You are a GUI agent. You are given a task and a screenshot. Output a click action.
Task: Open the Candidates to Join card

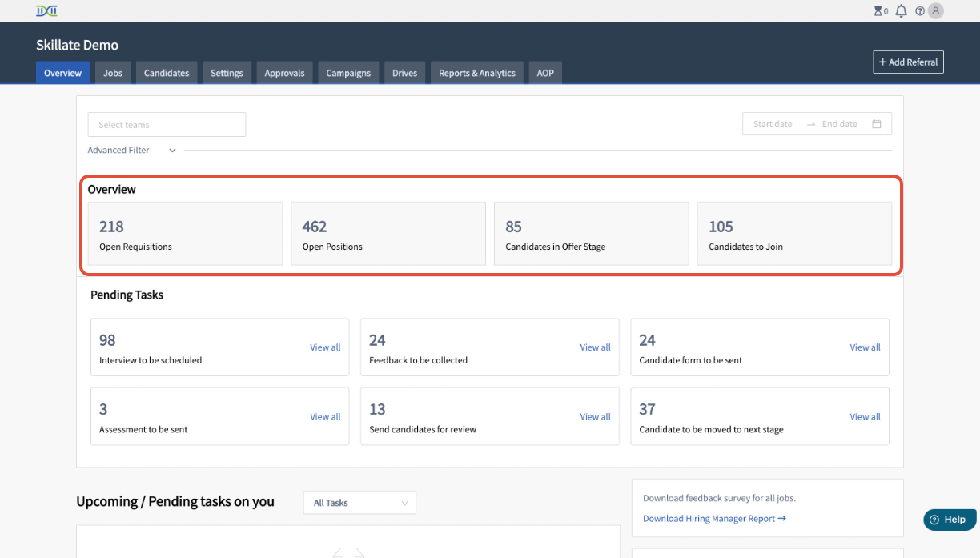(794, 233)
